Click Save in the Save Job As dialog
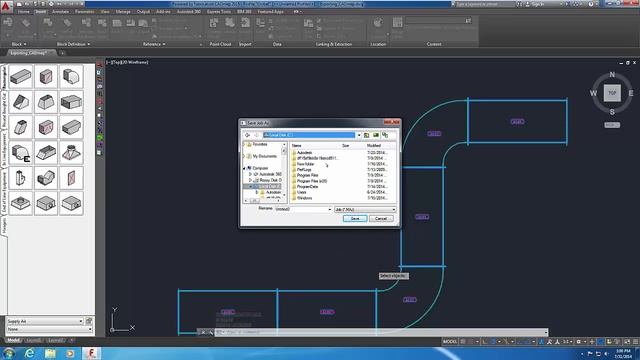The image size is (640, 360). coord(355,219)
